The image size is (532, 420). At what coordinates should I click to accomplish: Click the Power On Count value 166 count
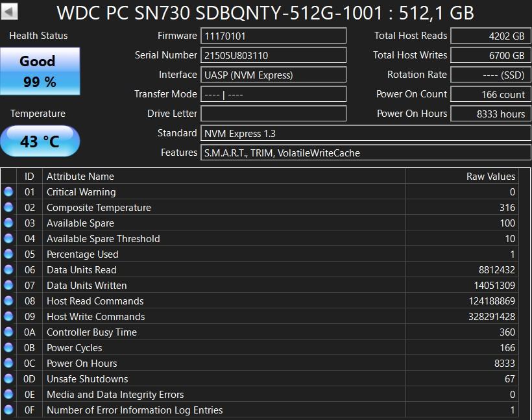pos(490,94)
